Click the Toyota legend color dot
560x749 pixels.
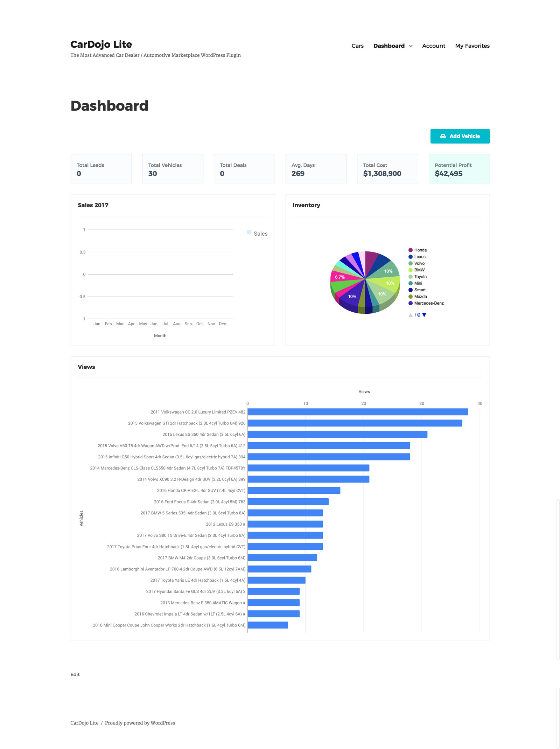coord(411,277)
